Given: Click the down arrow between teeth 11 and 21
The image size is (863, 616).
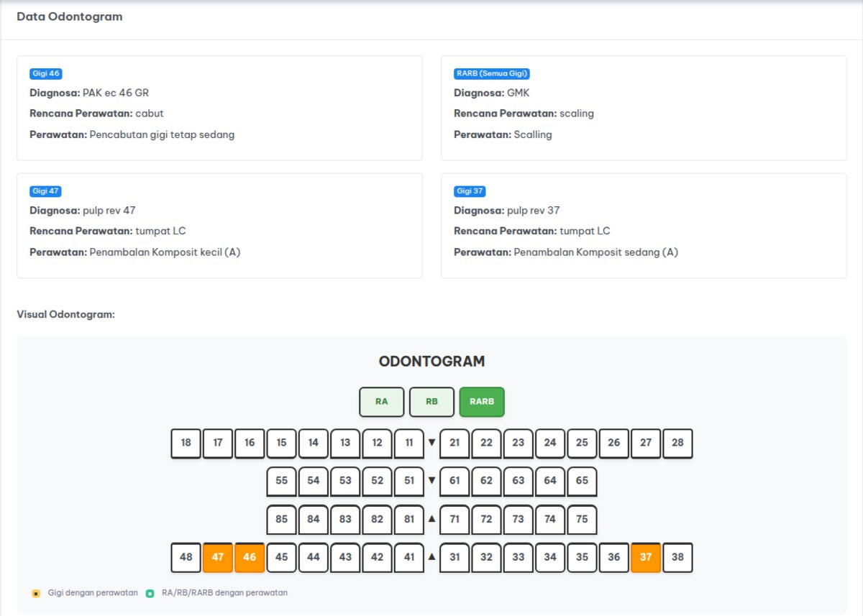Looking at the screenshot, I should click(431, 443).
